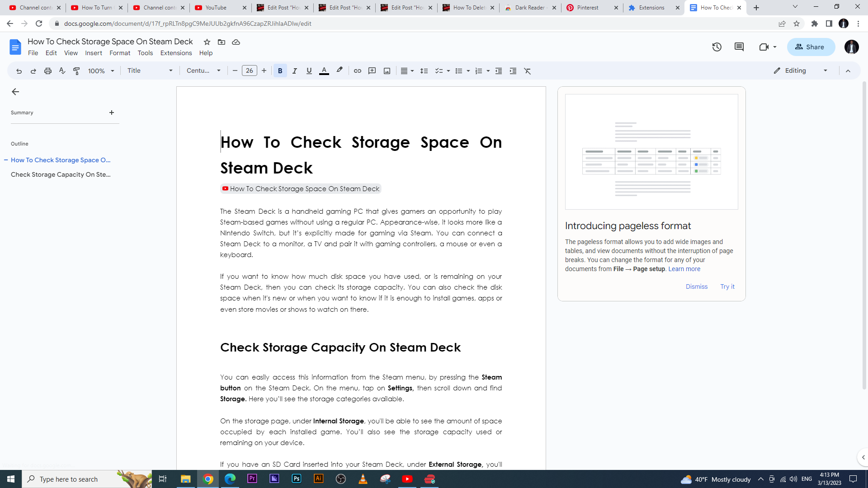Decrease indent of the paragraph
This screenshot has width=868, height=488.
[499, 71]
